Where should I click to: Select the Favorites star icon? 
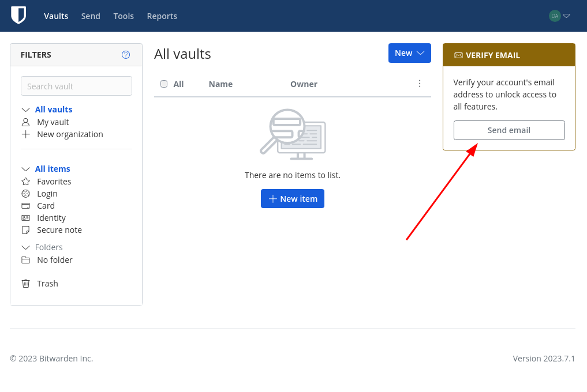[25, 182]
